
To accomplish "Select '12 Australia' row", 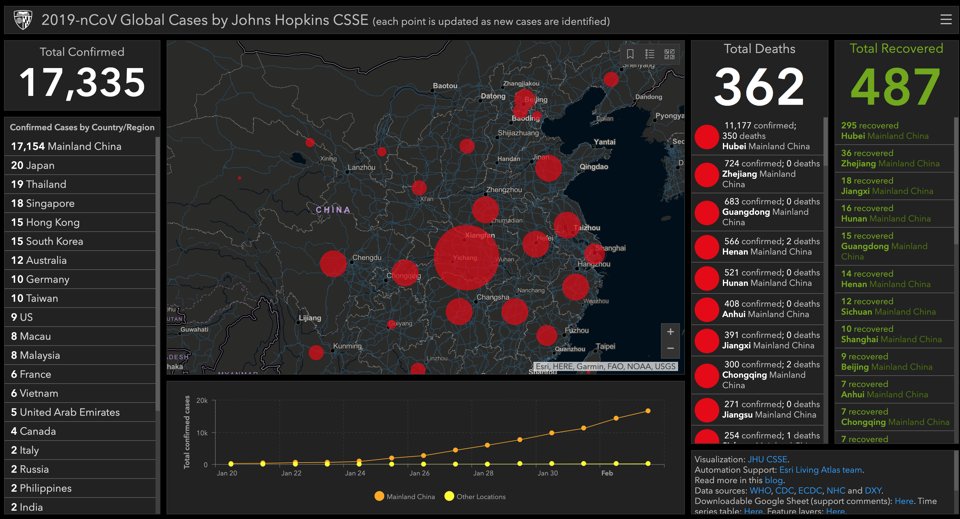I will [x=80, y=260].
